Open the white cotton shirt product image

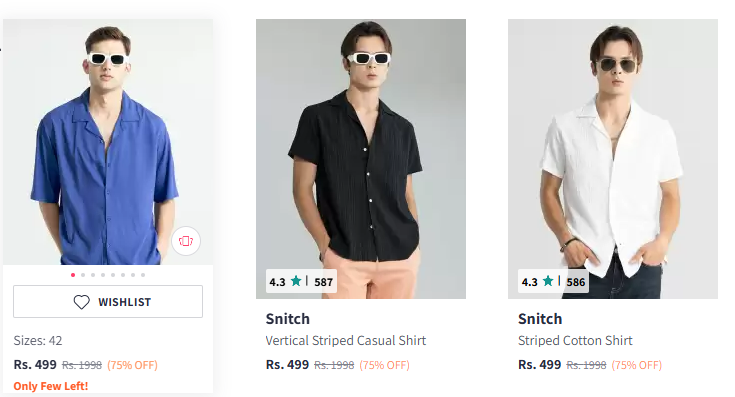point(613,158)
